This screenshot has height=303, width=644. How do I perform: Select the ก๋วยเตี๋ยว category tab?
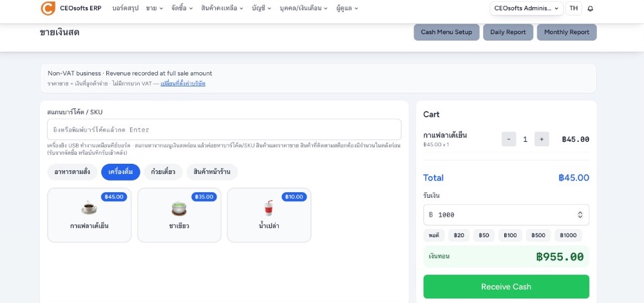pos(163,172)
